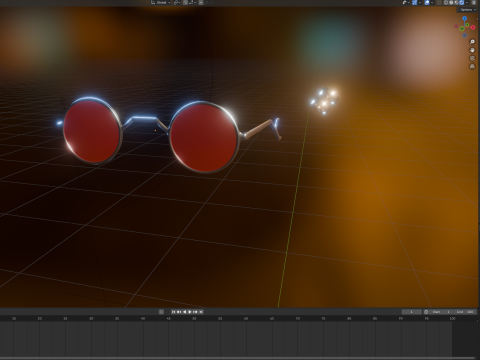Play the animation in timeline
This screenshot has width=480, height=360.
(190, 312)
